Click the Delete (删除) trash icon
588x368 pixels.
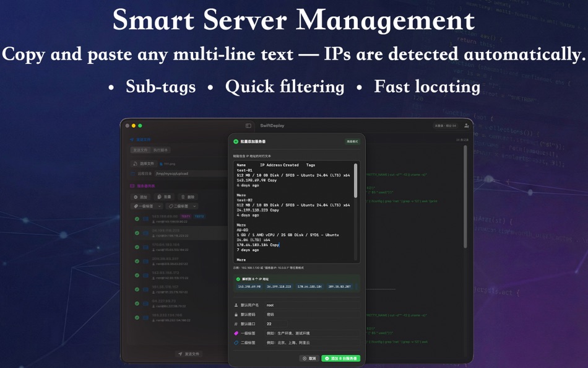pos(183,197)
